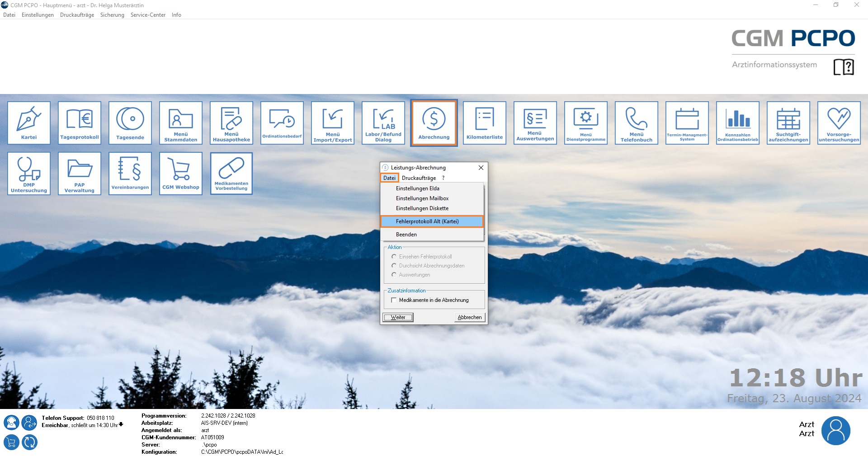Open the Suchtgiftaufzeichnungen tile

(788, 122)
